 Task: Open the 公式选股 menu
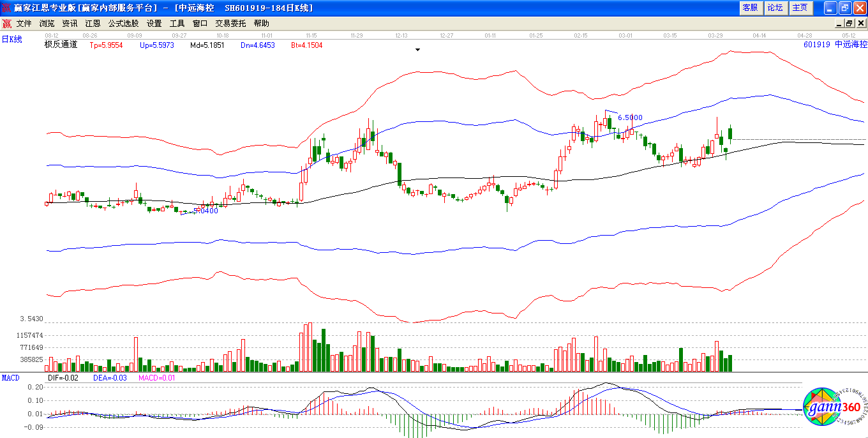[123, 23]
